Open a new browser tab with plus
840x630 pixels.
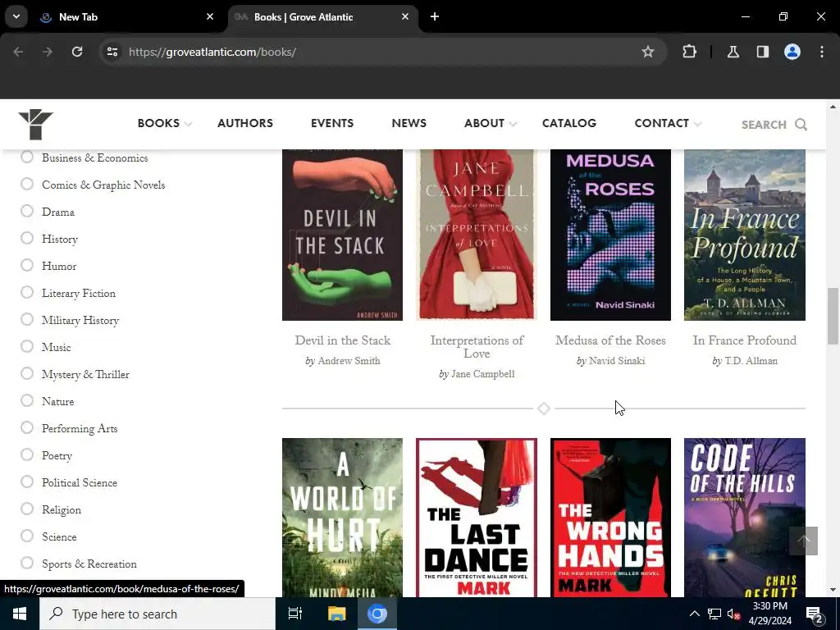coord(435,16)
